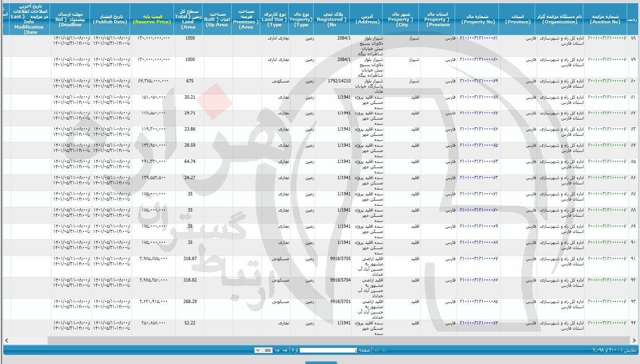Click the Address column header

[368, 19]
